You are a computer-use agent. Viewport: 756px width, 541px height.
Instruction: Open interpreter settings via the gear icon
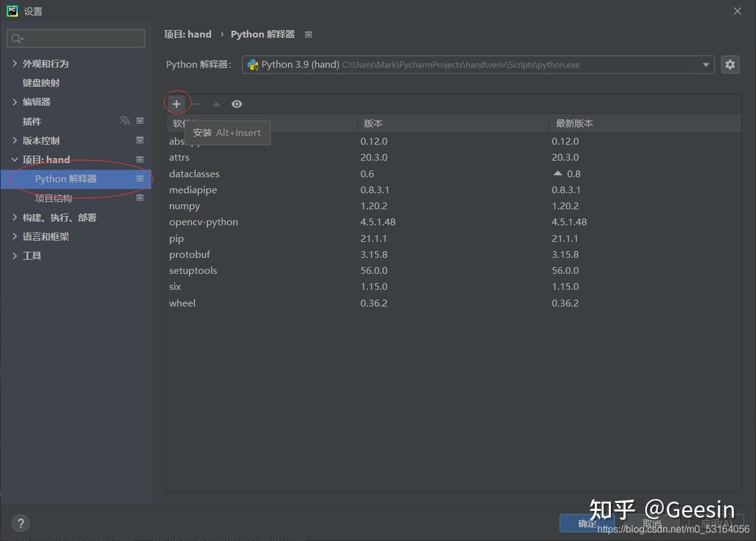730,64
